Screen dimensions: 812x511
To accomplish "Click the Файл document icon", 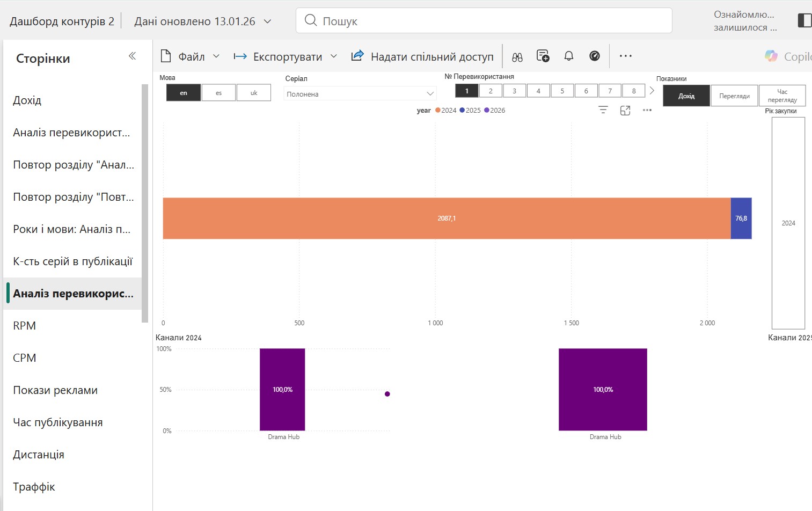I will [x=166, y=56].
